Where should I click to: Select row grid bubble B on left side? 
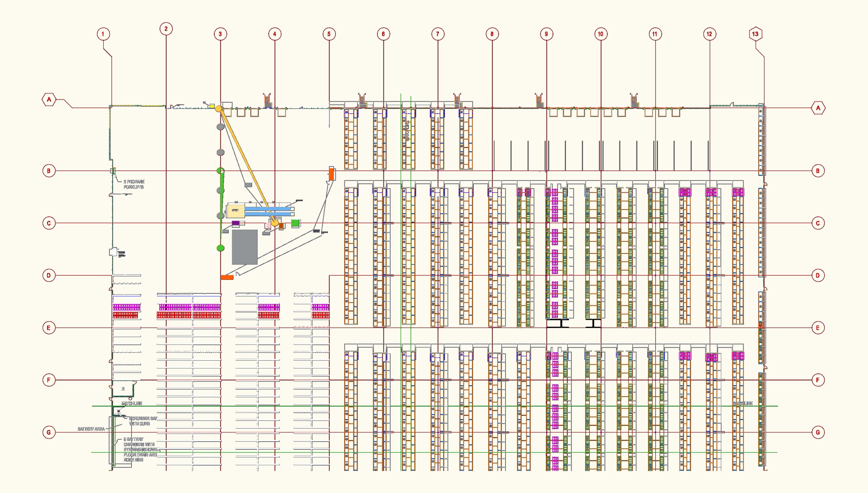point(49,171)
